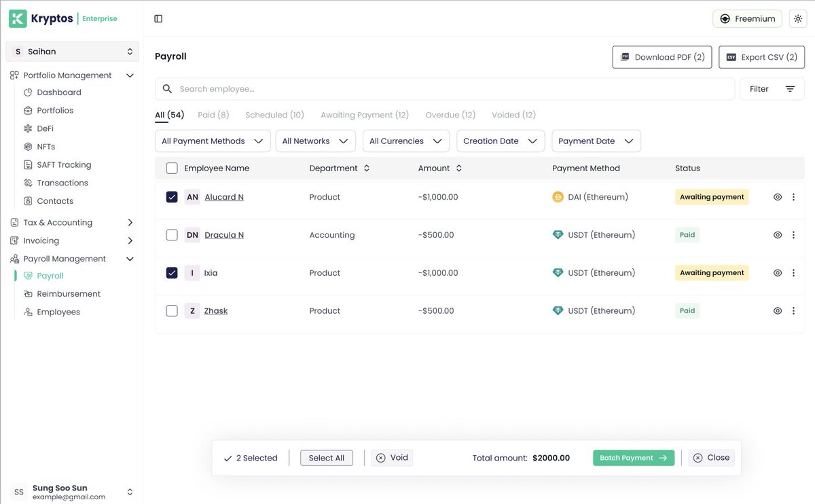Click the Kryptos logo icon
The width and height of the screenshot is (815, 504).
[x=18, y=18]
